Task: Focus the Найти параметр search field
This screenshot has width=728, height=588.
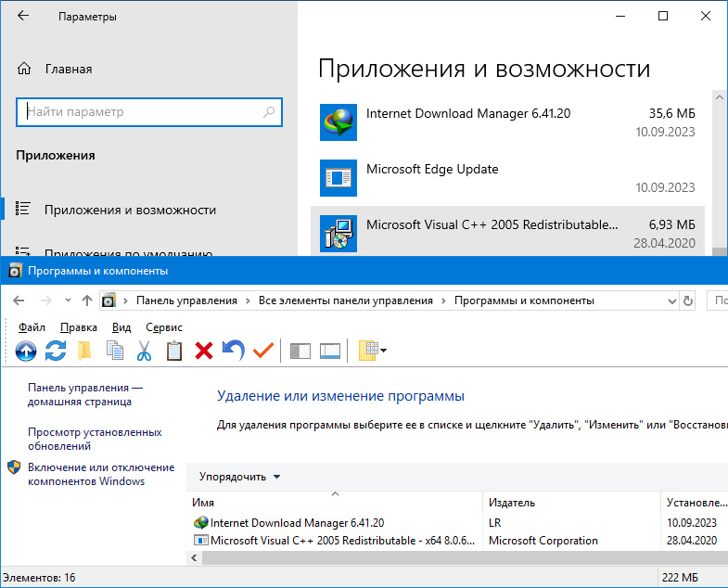Action: [149, 112]
